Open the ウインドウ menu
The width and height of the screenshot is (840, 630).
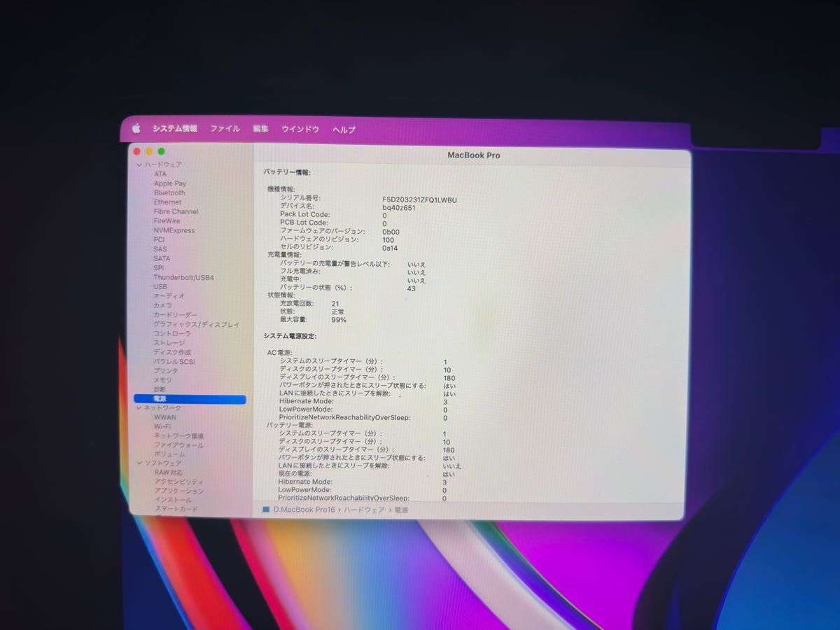(300, 129)
